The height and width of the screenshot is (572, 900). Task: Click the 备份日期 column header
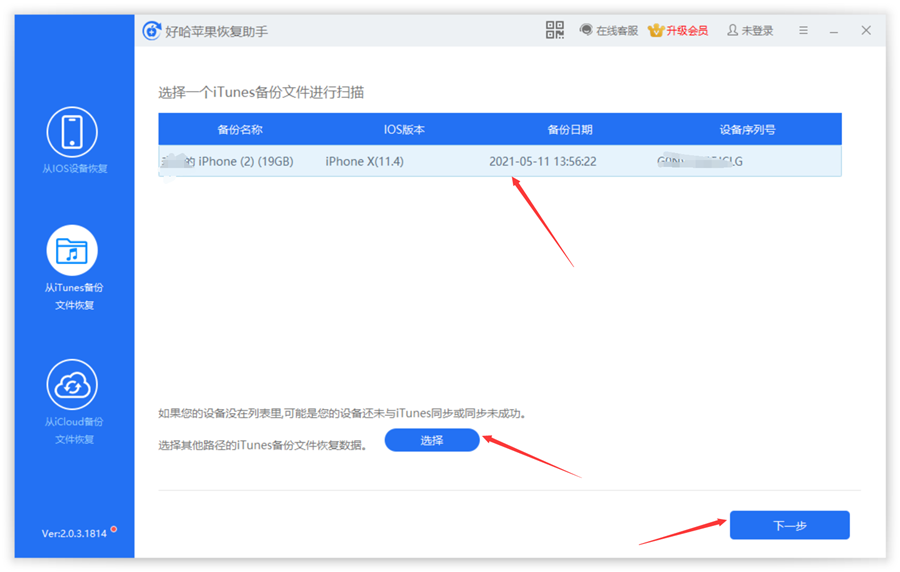coord(569,130)
